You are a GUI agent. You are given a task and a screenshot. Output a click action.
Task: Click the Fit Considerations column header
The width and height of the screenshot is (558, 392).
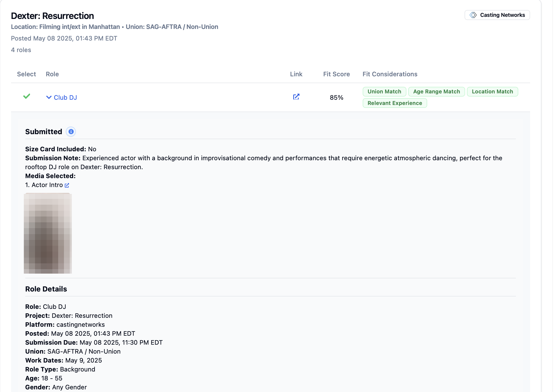(x=390, y=74)
